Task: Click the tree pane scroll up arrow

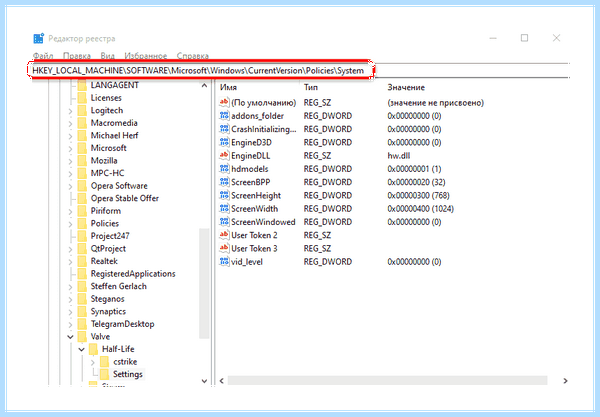Action: (204, 86)
